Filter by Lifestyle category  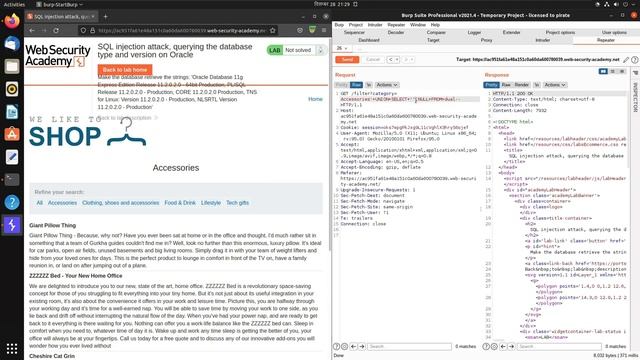(211, 203)
